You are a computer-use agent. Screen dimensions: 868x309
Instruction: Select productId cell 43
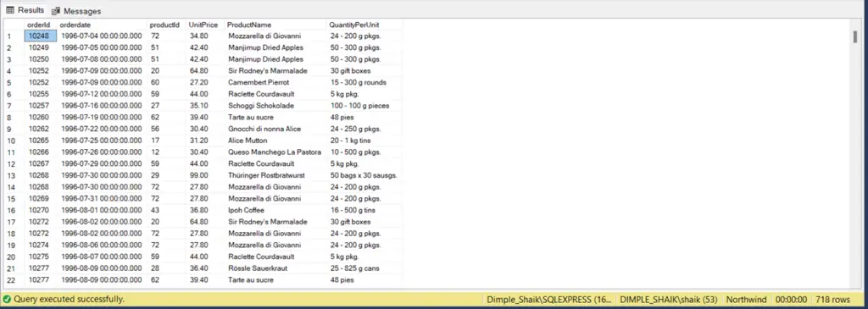tap(167, 210)
